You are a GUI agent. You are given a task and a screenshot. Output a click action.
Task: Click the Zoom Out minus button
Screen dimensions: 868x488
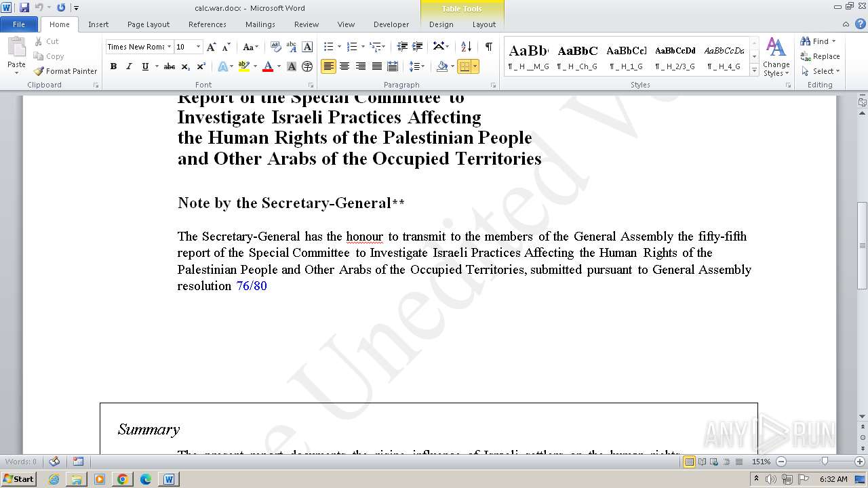click(781, 462)
